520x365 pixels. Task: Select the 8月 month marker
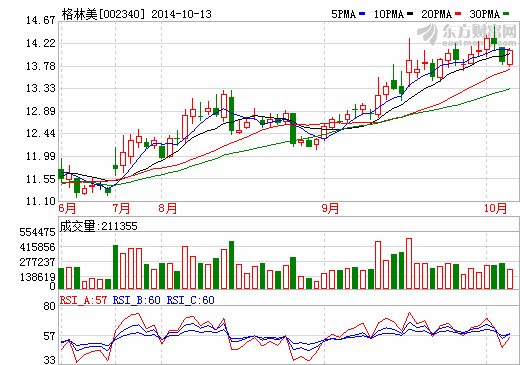click(168, 208)
